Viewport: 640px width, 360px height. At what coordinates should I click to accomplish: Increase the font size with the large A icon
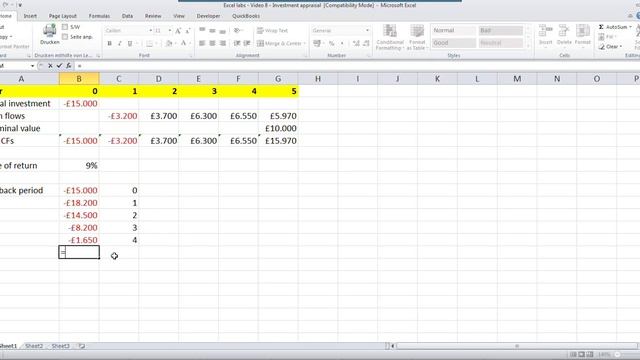178,31
